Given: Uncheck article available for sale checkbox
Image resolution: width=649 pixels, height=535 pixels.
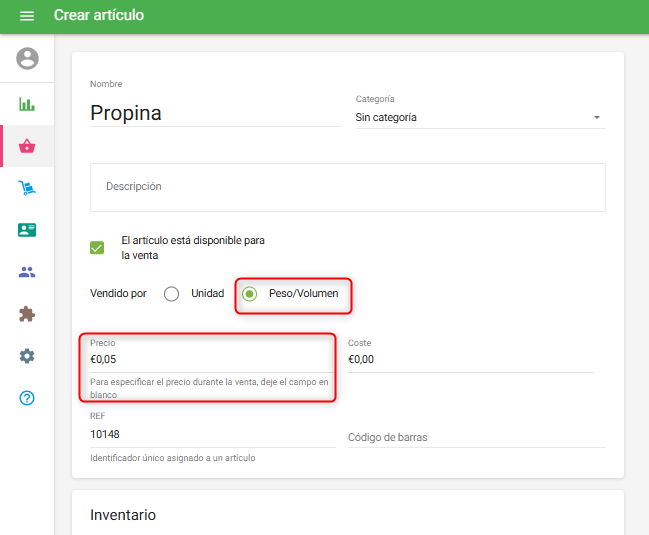Looking at the screenshot, I should point(97,248).
